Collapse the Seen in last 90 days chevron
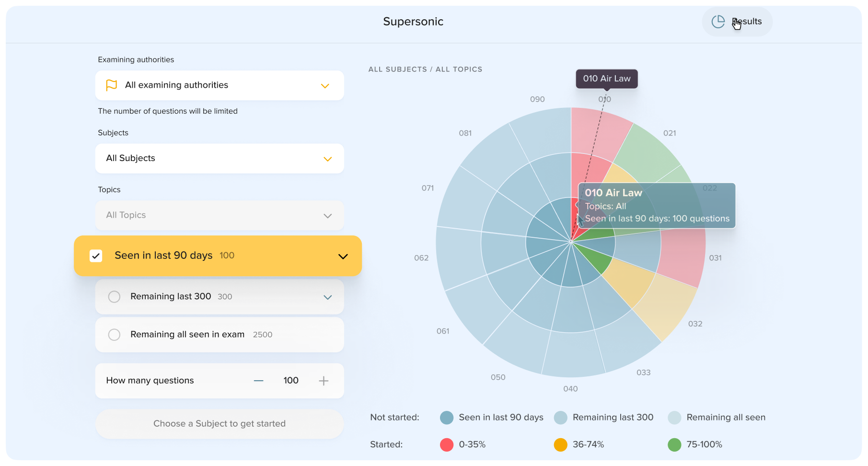 (x=343, y=256)
